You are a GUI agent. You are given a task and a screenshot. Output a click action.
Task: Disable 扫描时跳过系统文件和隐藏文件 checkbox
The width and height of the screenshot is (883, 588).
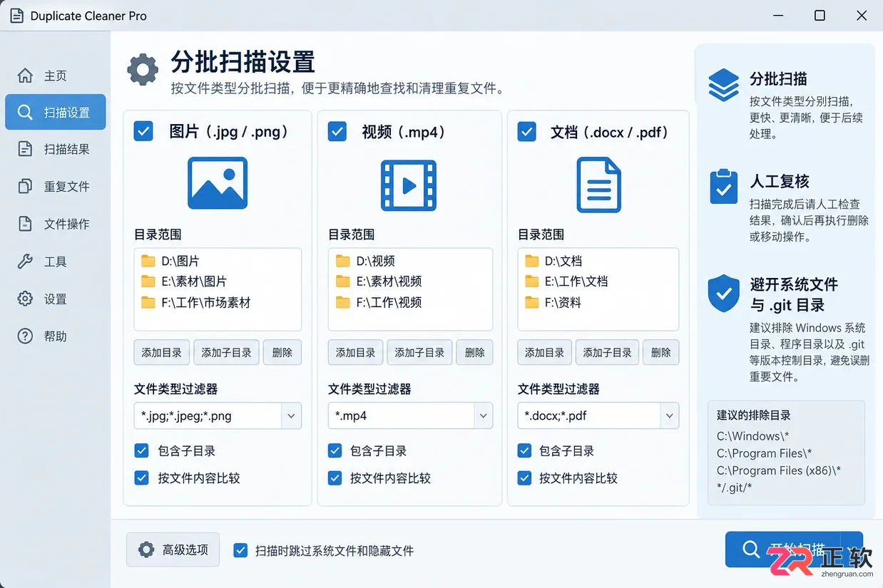point(241,550)
